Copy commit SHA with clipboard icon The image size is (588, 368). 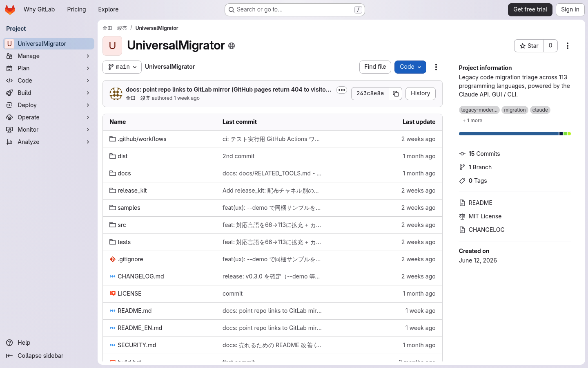tap(396, 94)
